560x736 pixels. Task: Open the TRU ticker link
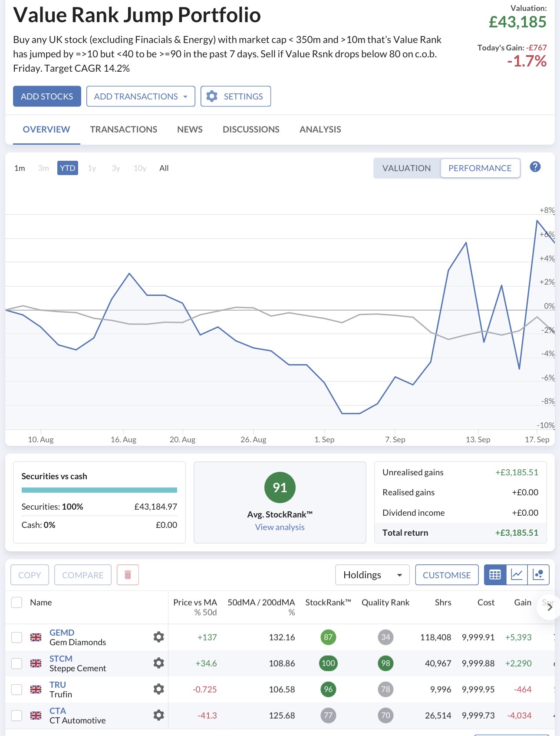[x=58, y=685]
